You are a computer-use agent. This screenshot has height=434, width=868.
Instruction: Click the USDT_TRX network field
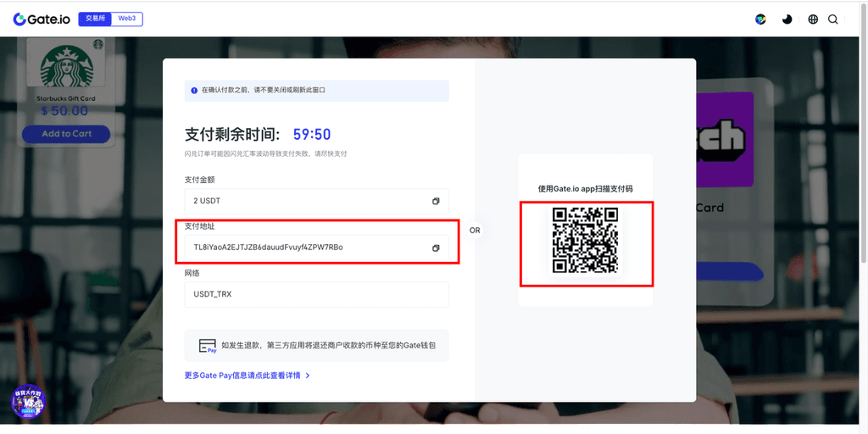[x=315, y=294]
